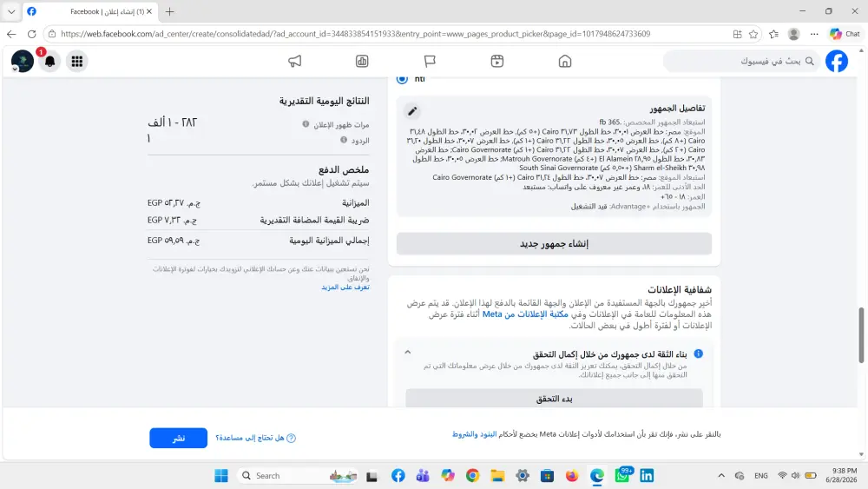Open the Pages flag icon

[430, 62]
